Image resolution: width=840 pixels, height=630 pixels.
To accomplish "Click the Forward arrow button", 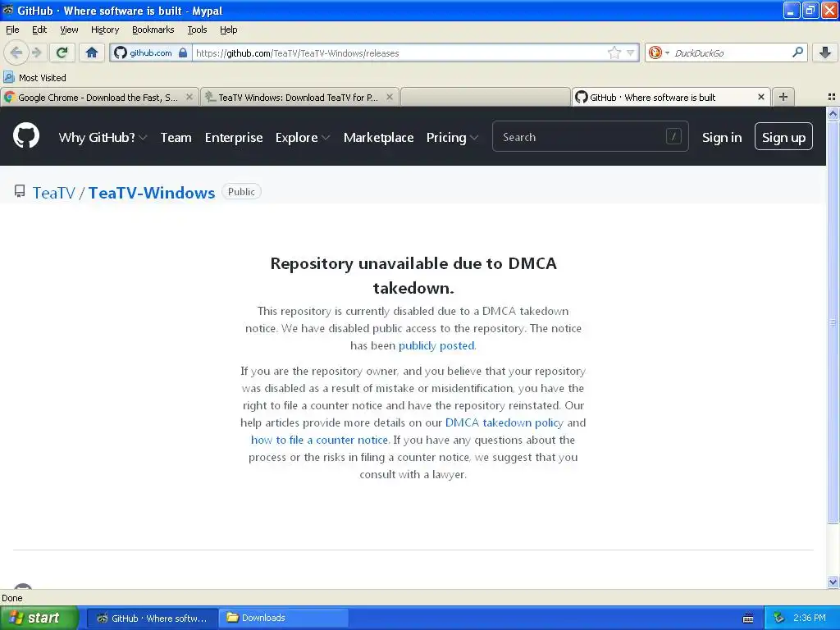I will coord(37,52).
